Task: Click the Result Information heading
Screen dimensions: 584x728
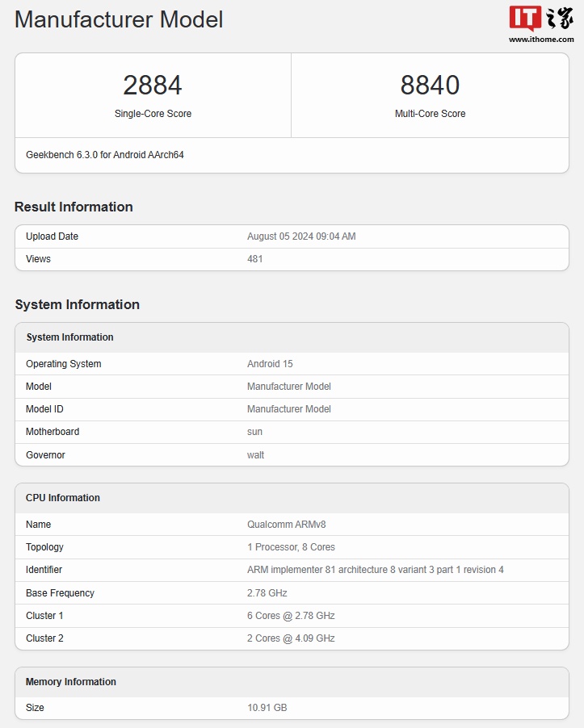Action: click(74, 207)
